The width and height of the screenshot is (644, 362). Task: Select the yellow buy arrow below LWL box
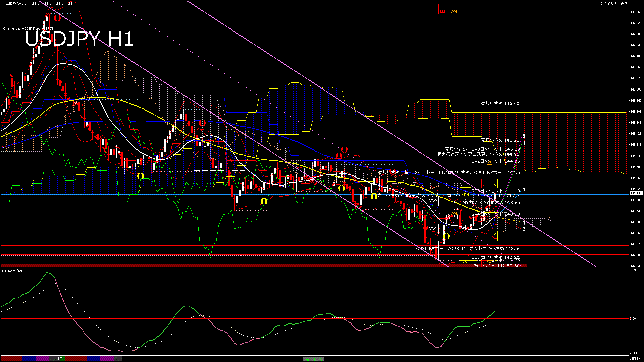[446, 236]
